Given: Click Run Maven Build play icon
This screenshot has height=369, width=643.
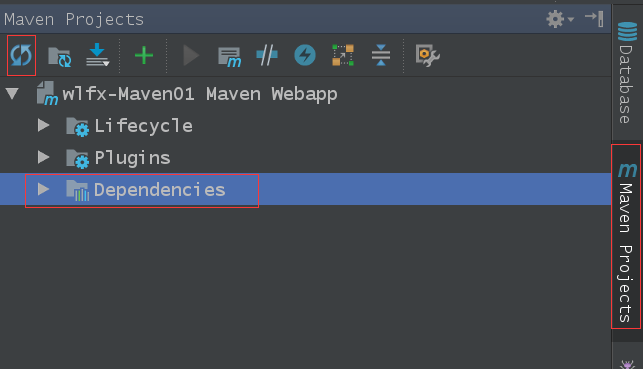Looking at the screenshot, I should point(191,55).
